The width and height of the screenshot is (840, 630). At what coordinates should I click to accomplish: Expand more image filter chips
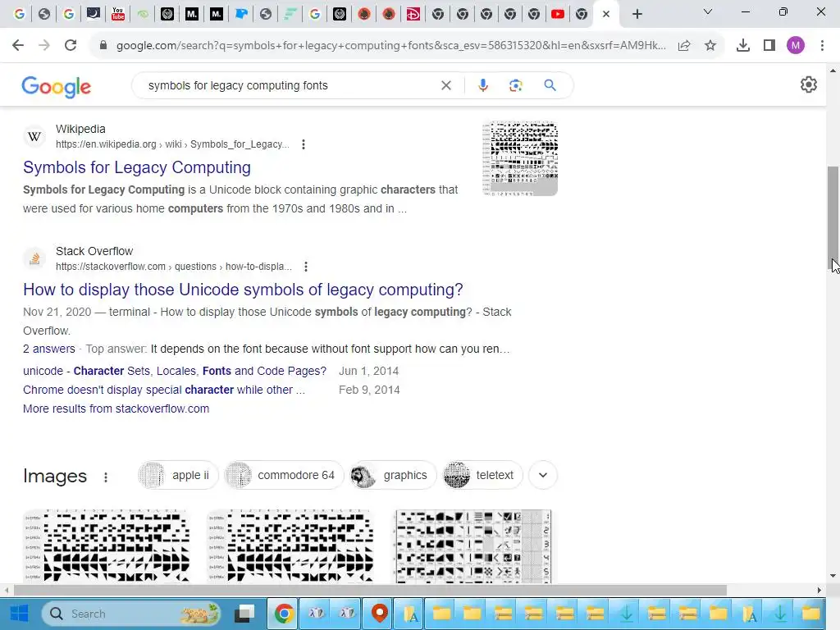pyautogui.click(x=543, y=475)
